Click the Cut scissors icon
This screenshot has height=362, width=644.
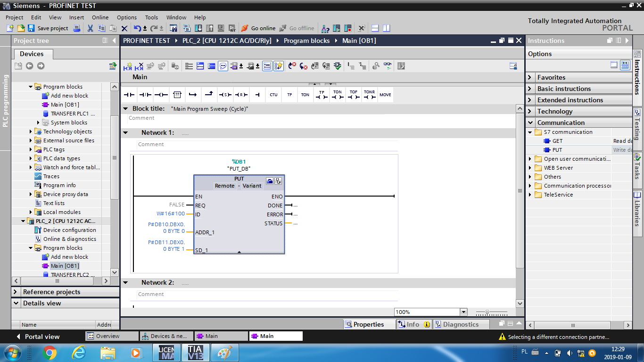[x=90, y=28]
